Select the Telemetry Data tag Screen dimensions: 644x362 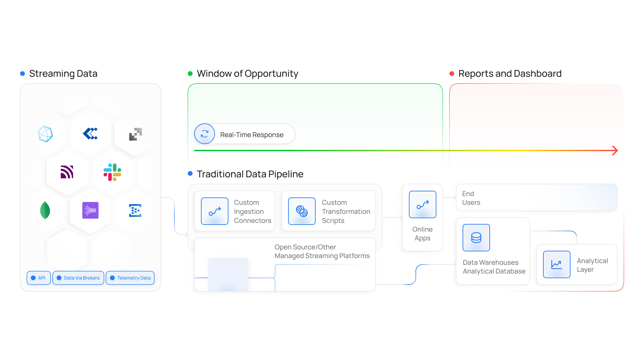point(130,278)
